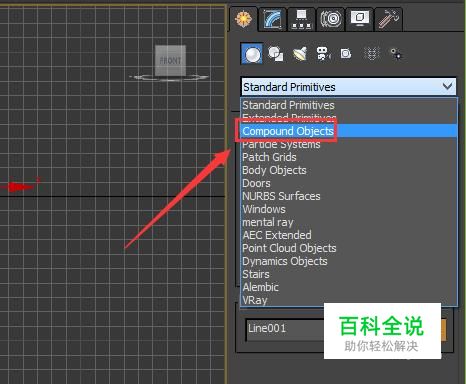
Task: Pick NURBS Surfaces in the list
Action: (x=349, y=196)
